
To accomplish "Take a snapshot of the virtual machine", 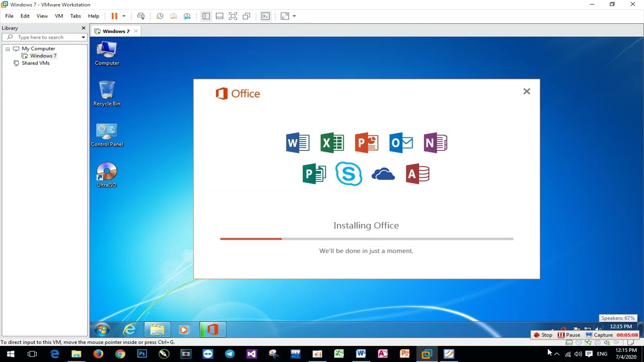I will (x=160, y=16).
